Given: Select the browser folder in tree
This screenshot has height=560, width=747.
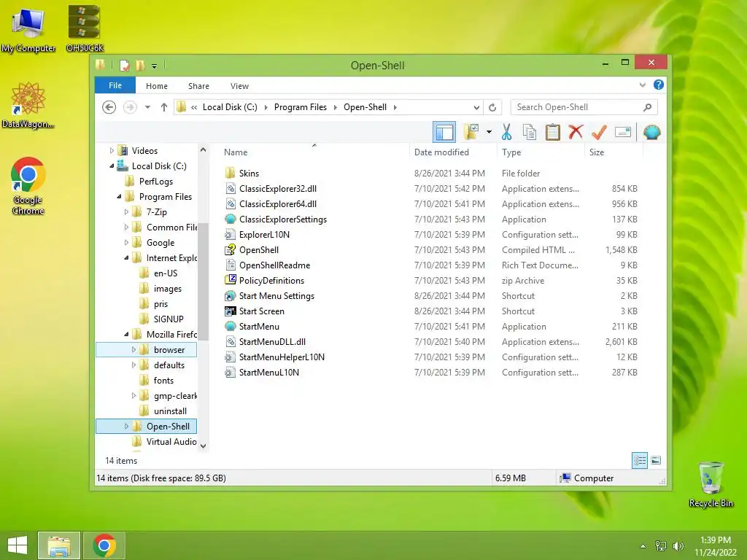Looking at the screenshot, I should (x=169, y=349).
